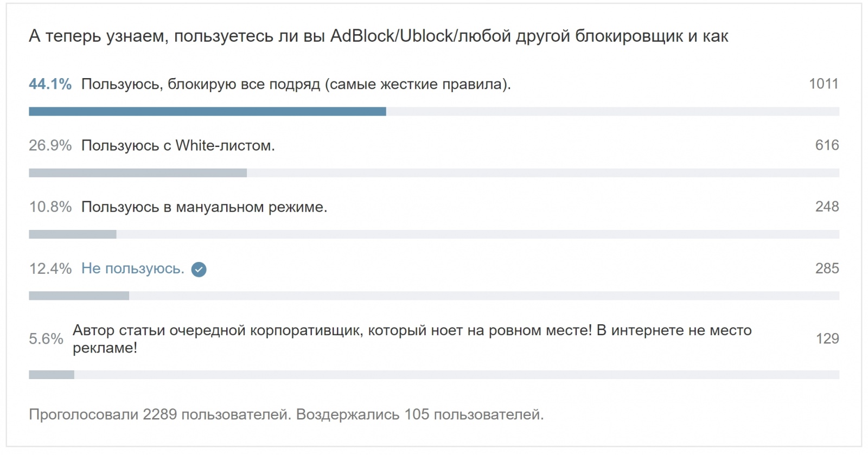Click the 5.6% result progress bar
Screen dimensions: 868x455
point(52,375)
